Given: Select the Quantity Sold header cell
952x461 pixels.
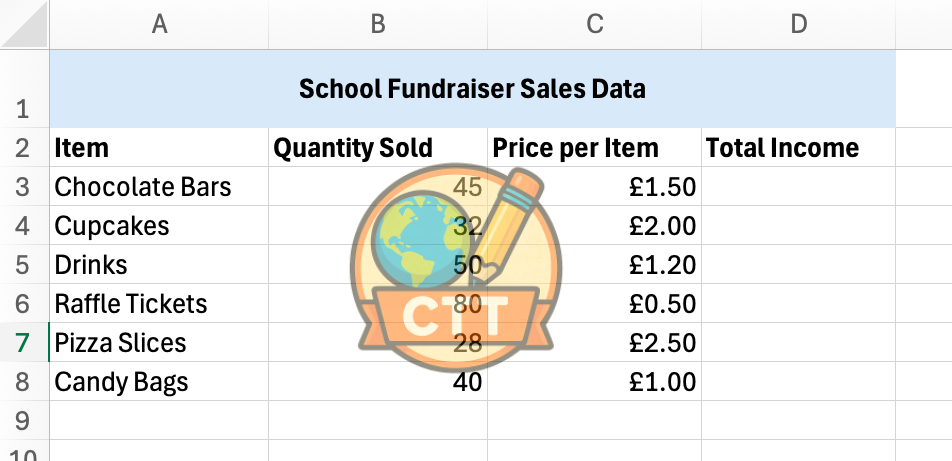Looking at the screenshot, I should pyautogui.click(x=377, y=148).
